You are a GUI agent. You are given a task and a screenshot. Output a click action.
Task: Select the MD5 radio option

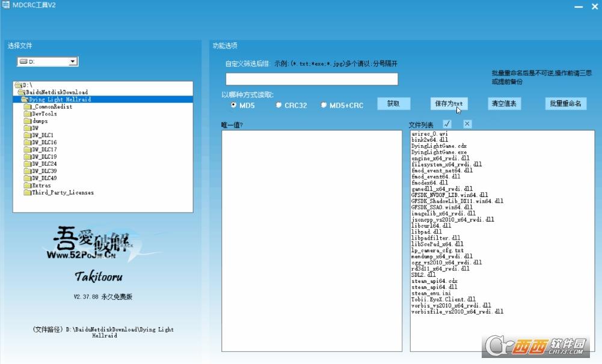[x=234, y=105]
